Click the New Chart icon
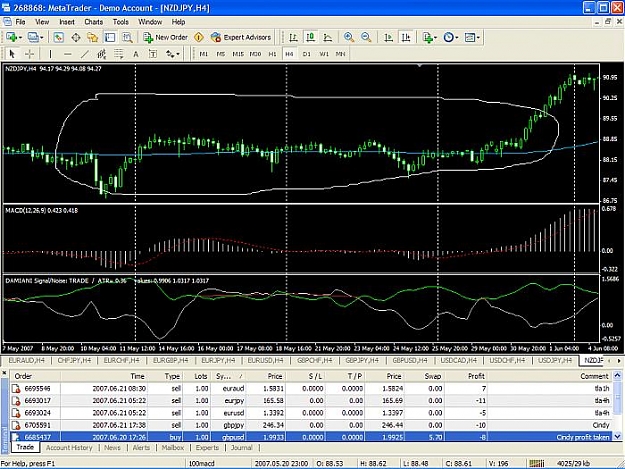The width and height of the screenshot is (625, 469). pyautogui.click(x=11, y=37)
